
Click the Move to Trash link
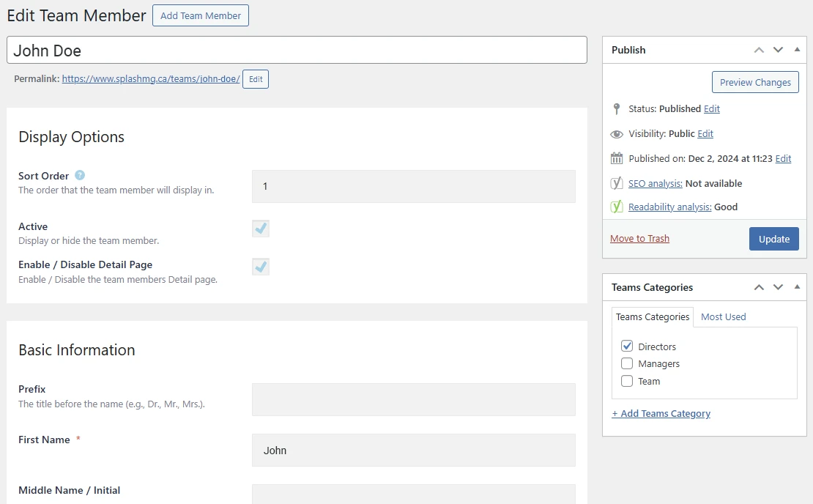pyautogui.click(x=639, y=238)
